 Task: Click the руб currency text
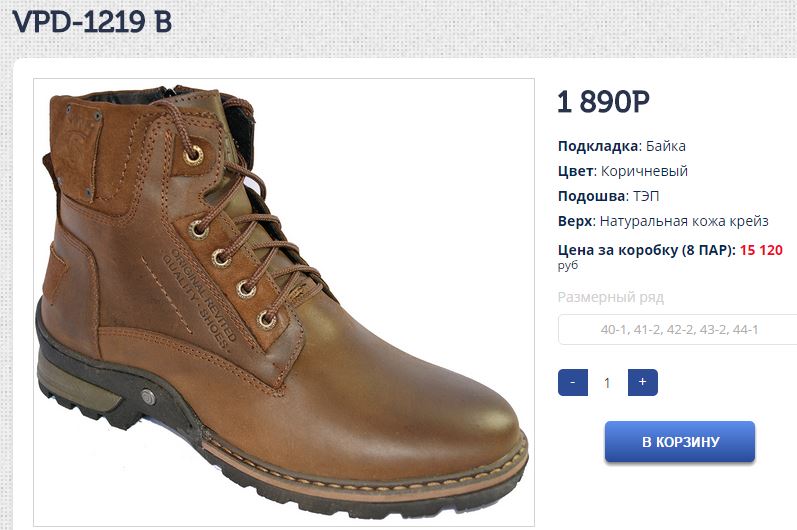coord(568,266)
